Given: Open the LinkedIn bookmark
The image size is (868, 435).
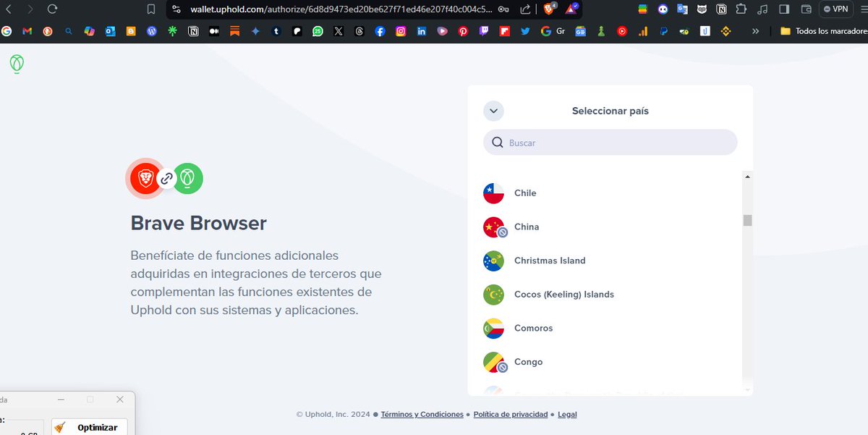Looking at the screenshot, I should (x=422, y=32).
